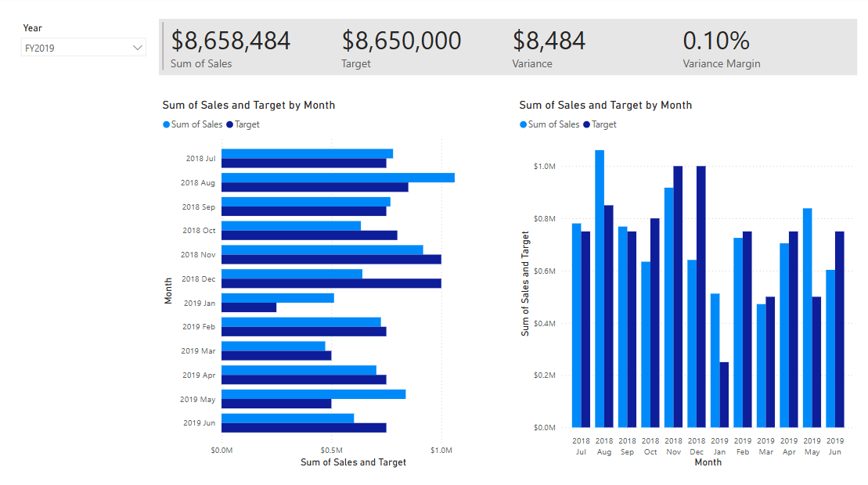Screen dimensions: 868x485
Task: Select the 2019 Jan Target horizontal bar
Action: (x=249, y=307)
